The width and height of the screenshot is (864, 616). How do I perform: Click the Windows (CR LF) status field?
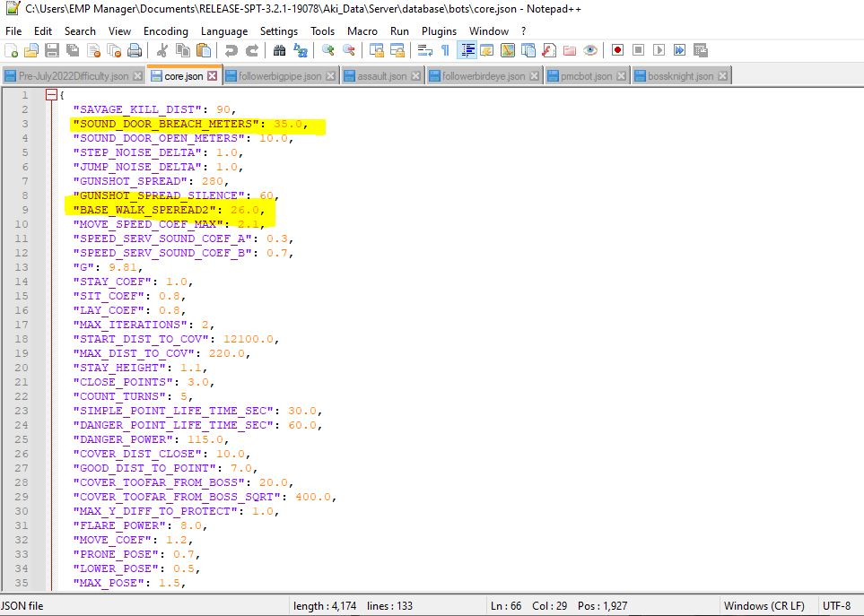[764, 605]
